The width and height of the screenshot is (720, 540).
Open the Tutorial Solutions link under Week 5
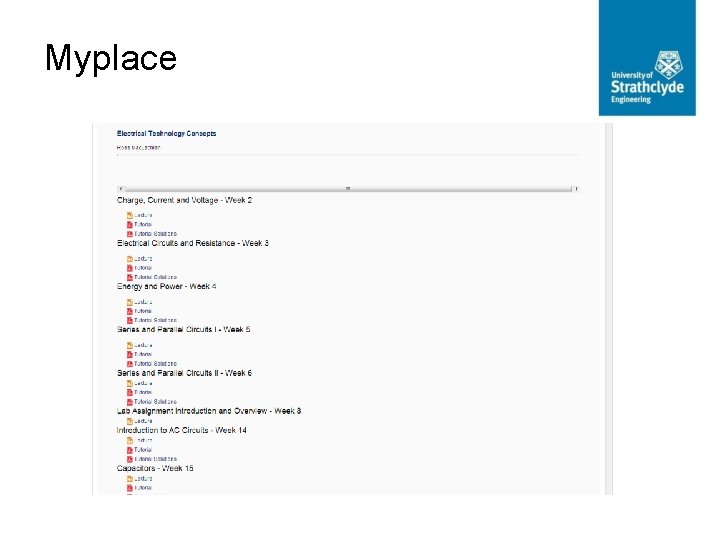tap(155, 364)
